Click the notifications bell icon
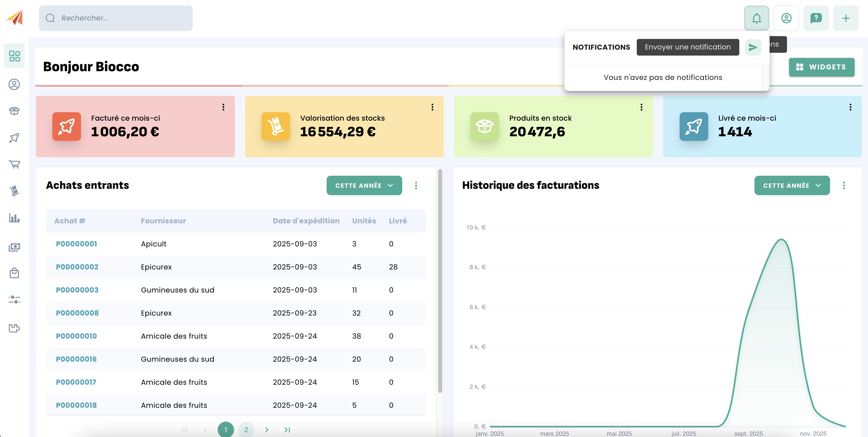 coord(756,18)
